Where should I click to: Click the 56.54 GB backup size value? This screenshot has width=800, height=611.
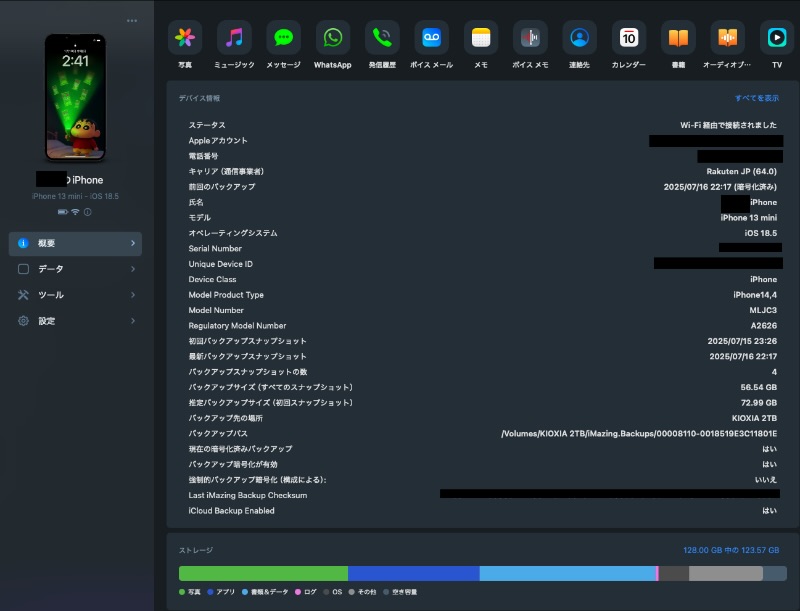[759, 387]
